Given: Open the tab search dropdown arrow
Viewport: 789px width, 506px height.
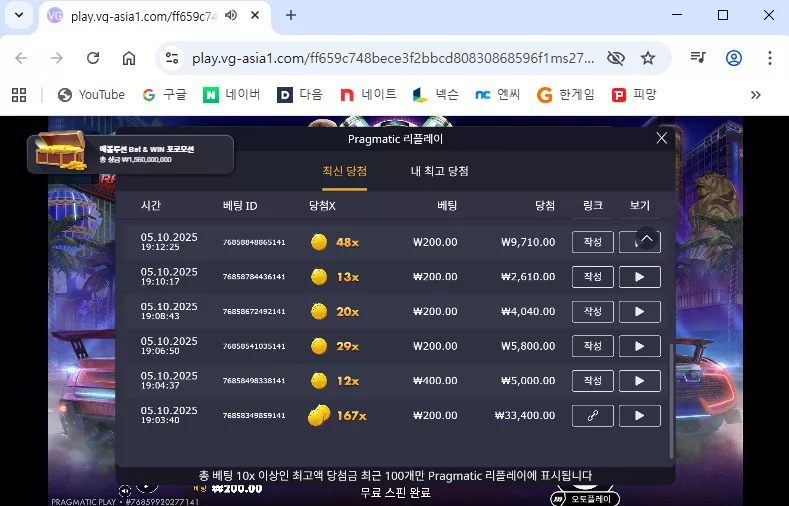Looking at the screenshot, I should pyautogui.click(x=19, y=15).
